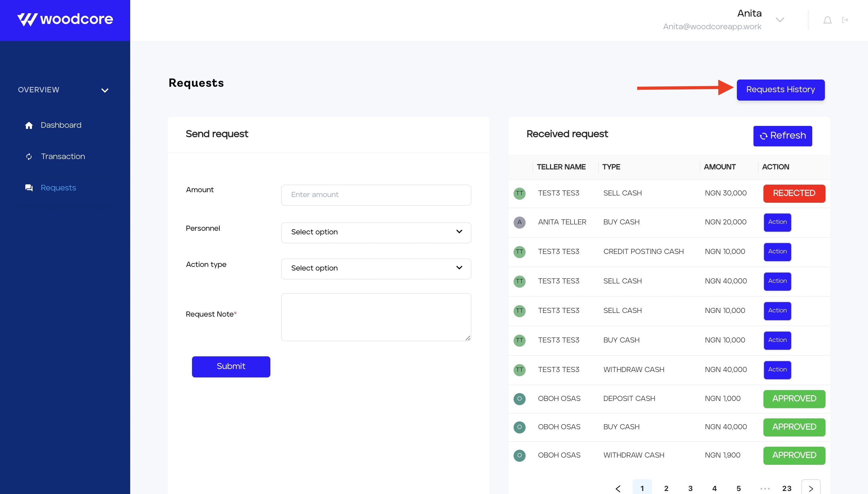Click the first OBOH OSAS avatar icon
Image resolution: width=868 pixels, height=494 pixels.
tap(519, 399)
